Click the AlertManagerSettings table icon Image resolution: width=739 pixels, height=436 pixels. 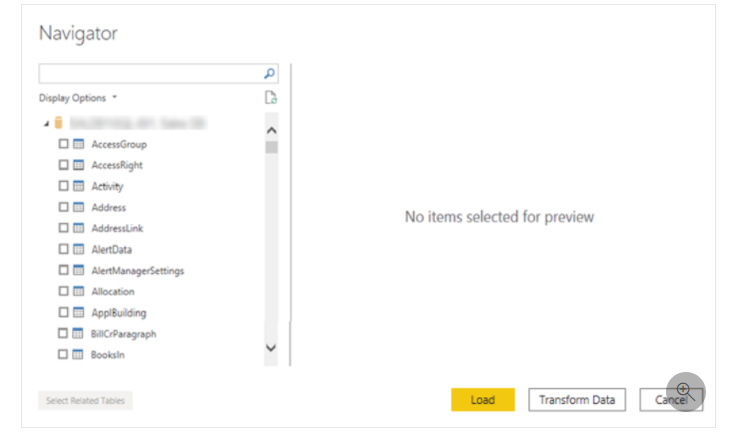[x=79, y=270]
